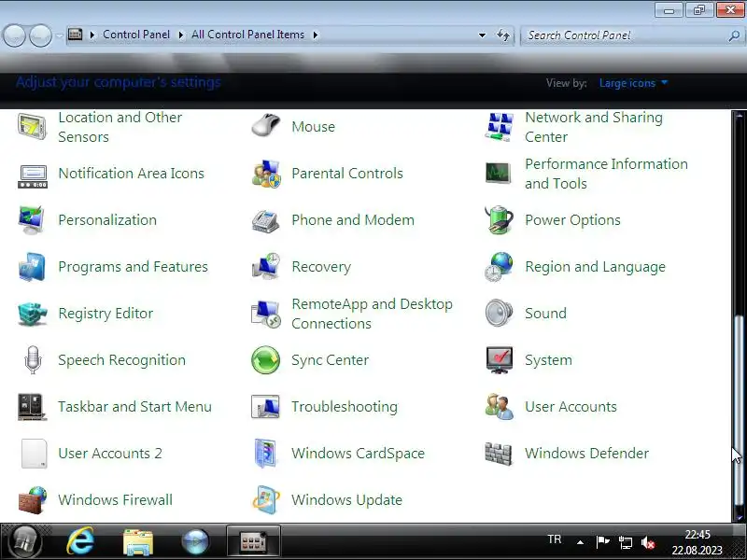Open the Sync Center green icon
Image resolution: width=747 pixels, height=560 pixels.
tap(265, 360)
